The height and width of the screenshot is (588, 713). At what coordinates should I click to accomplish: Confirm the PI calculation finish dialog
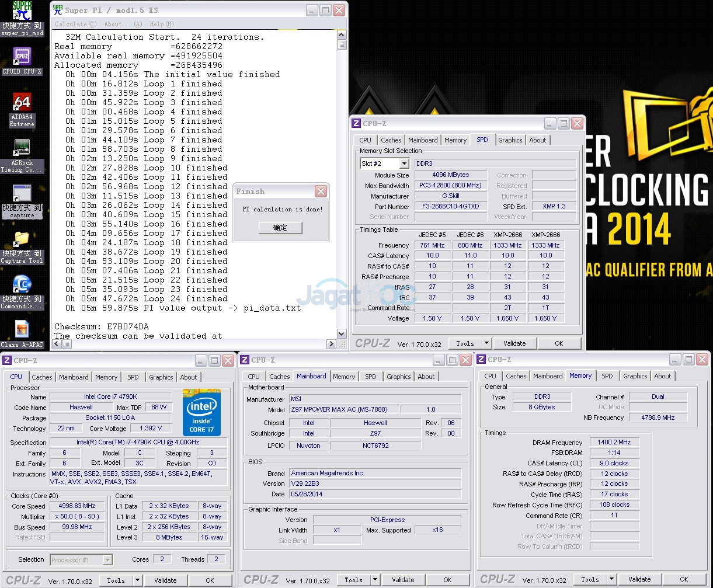tap(280, 228)
